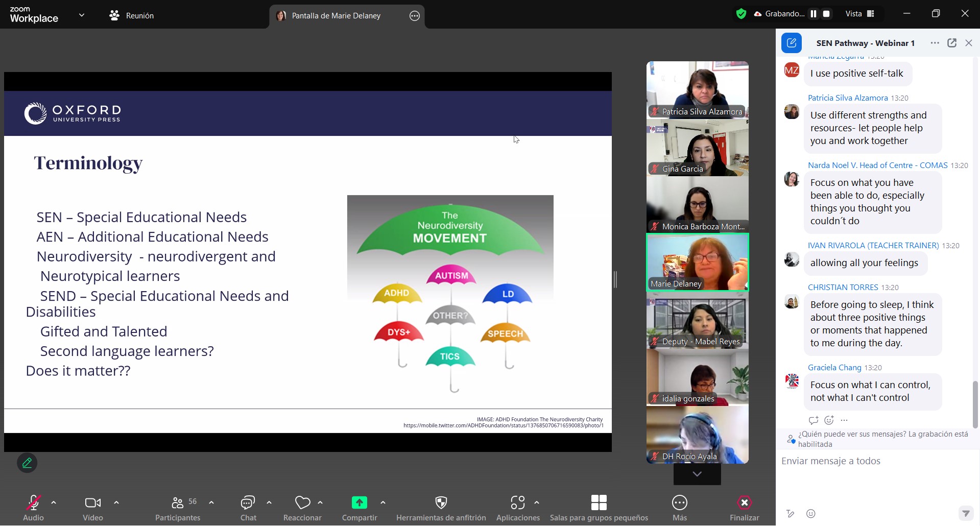Click Patricia Silva Alzamora name in chat
980x526 pixels.
[x=848, y=98]
